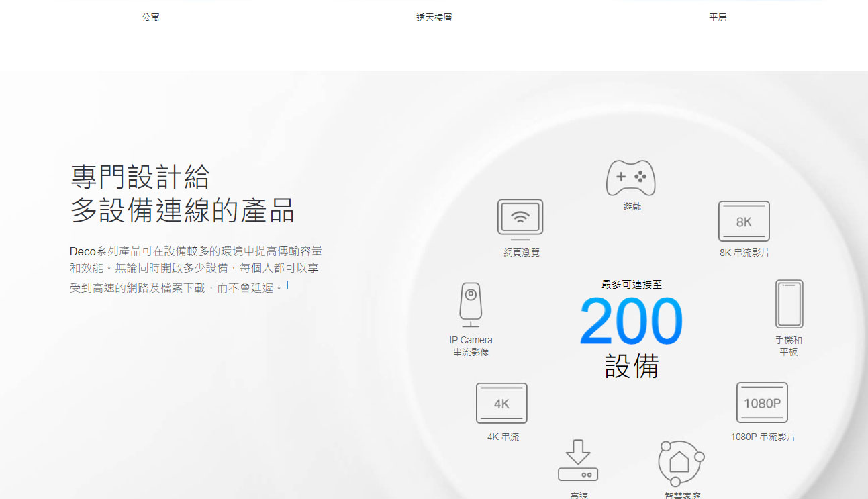
Task: Click the heading line 多設備連線的產品
Action: click(x=183, y=211)
